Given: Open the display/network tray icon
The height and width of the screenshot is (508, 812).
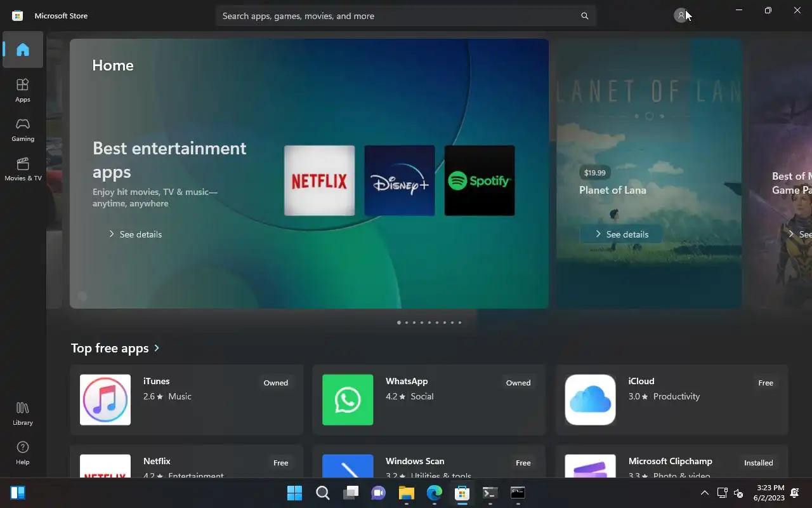Looking at the screenshot, I should point(722,493).
